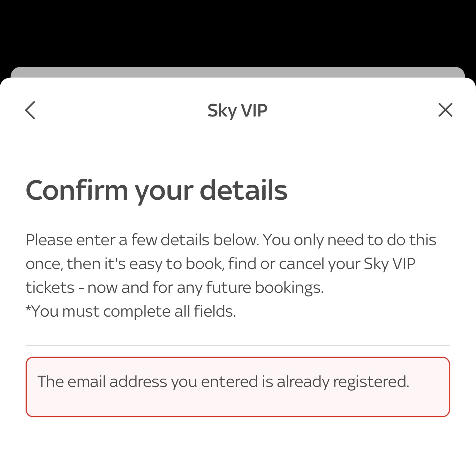Screen dimensions: 476x449
Task: Click the black area above the sheet
Action: click(x=238, y=32)
